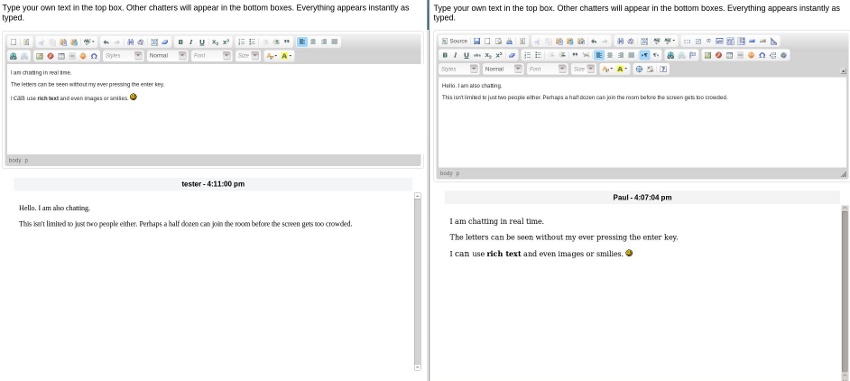Insert horizontal line in right editor
Image resolution: width=850 pixels, height=381 pixels.
pos(740,55)
